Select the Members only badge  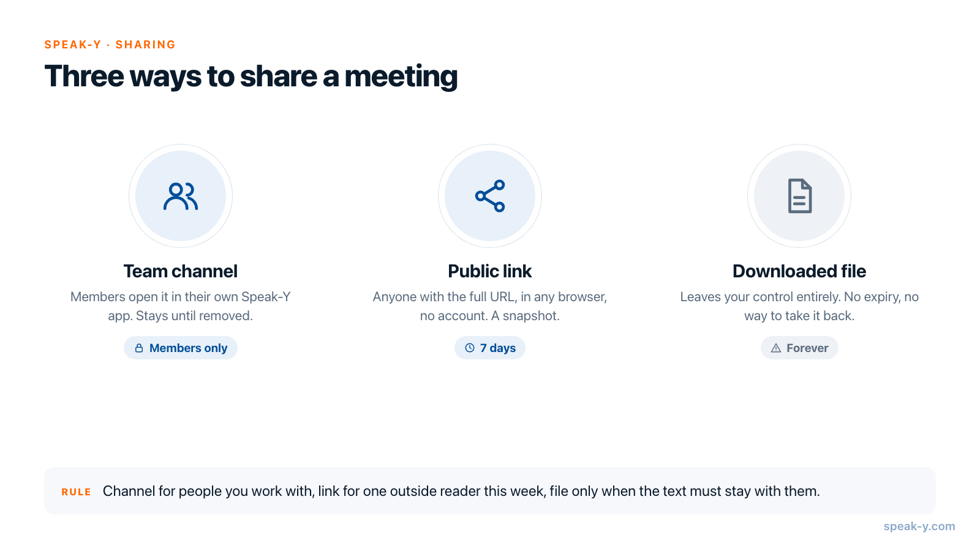181,348
